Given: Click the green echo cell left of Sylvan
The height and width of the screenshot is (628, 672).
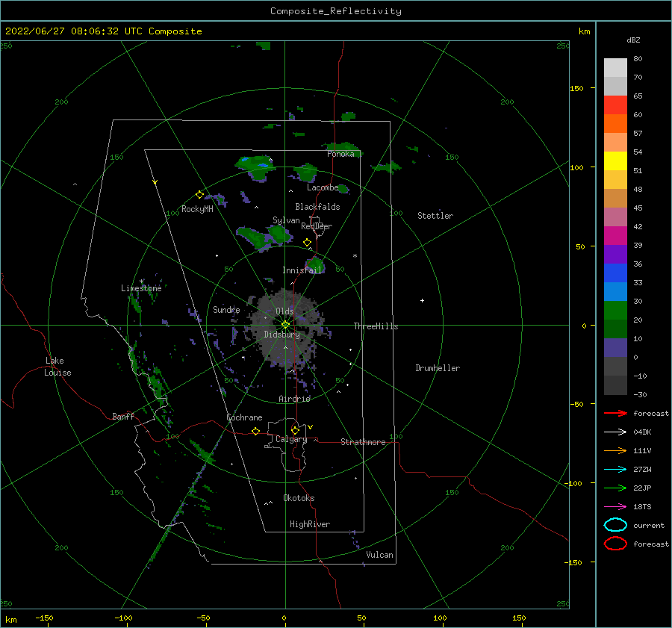Looking at the screenshot, I should click(253, 237).
